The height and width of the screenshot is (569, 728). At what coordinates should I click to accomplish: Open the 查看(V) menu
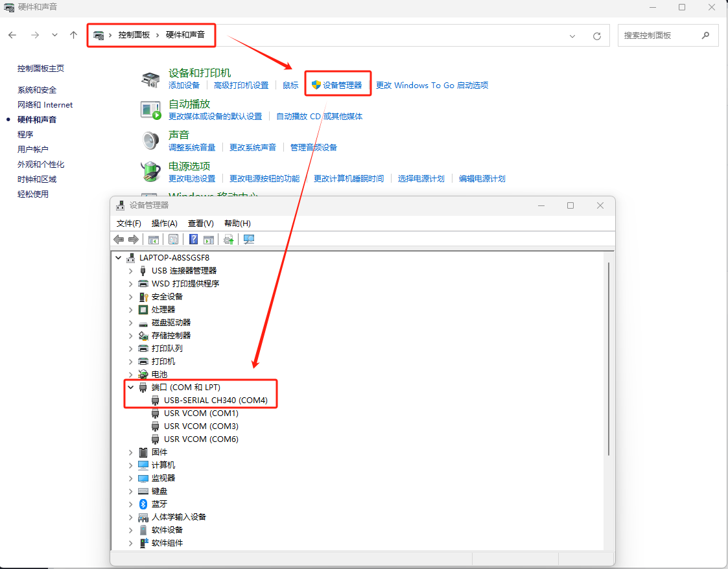(x=200, y=223)
